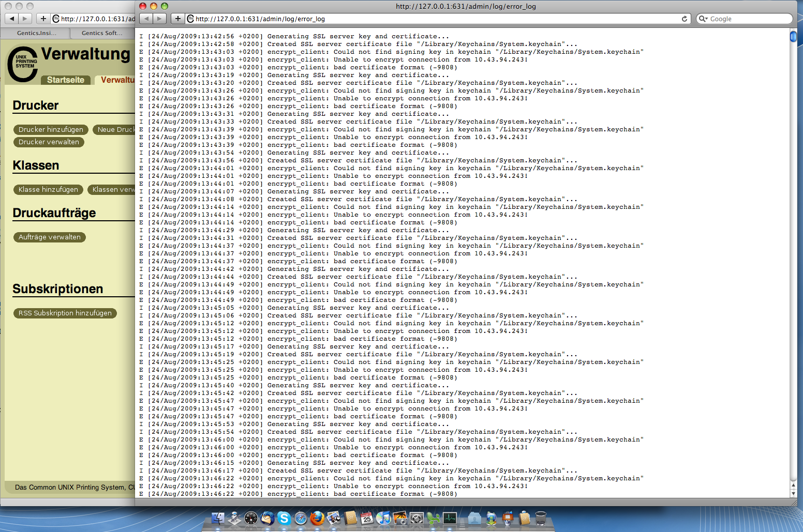
Task: Go back in the error_log window
Action: (146, 19)
